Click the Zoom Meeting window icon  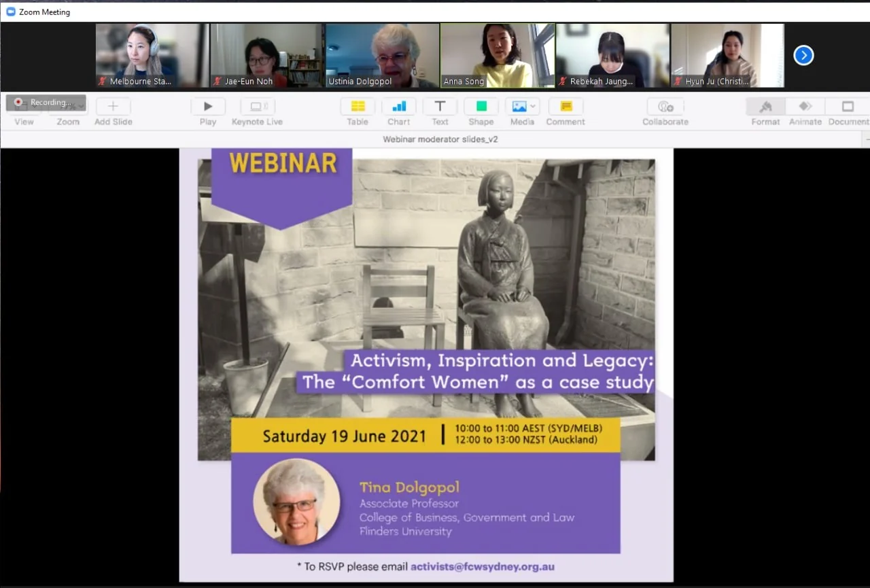point(11,12)
